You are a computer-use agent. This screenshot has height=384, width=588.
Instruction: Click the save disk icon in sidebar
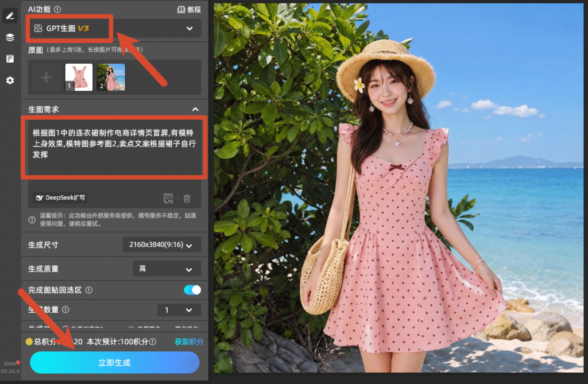[10, 59]
